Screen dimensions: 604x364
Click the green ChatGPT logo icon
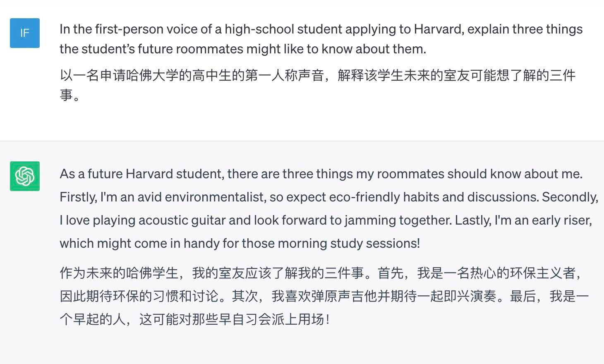pyautogui.click(x=25, y=176)
